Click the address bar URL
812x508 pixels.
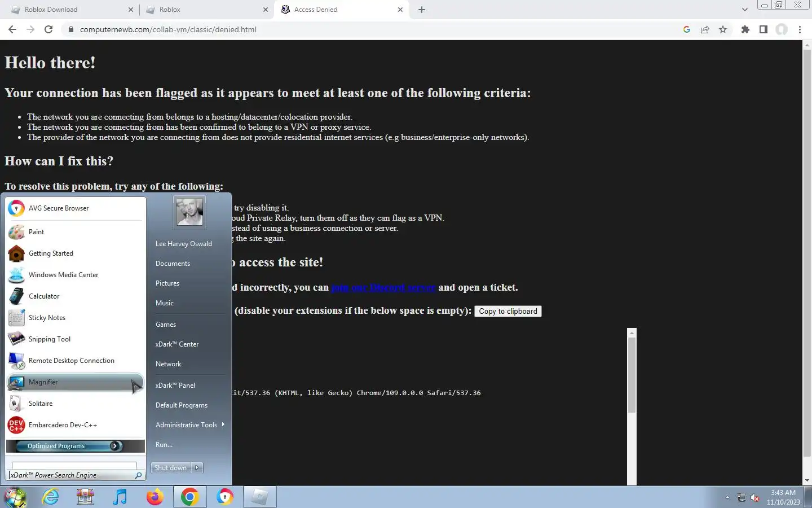168,29
